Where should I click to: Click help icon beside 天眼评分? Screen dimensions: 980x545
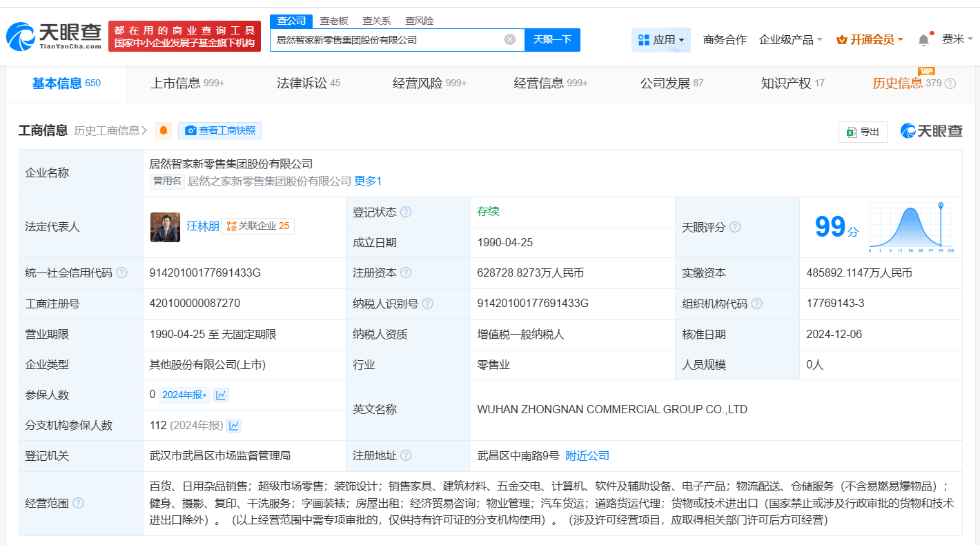click(735, 227)
